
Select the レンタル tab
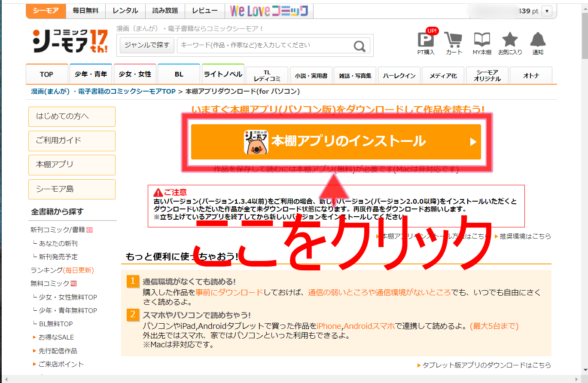[x=125, y=11]
